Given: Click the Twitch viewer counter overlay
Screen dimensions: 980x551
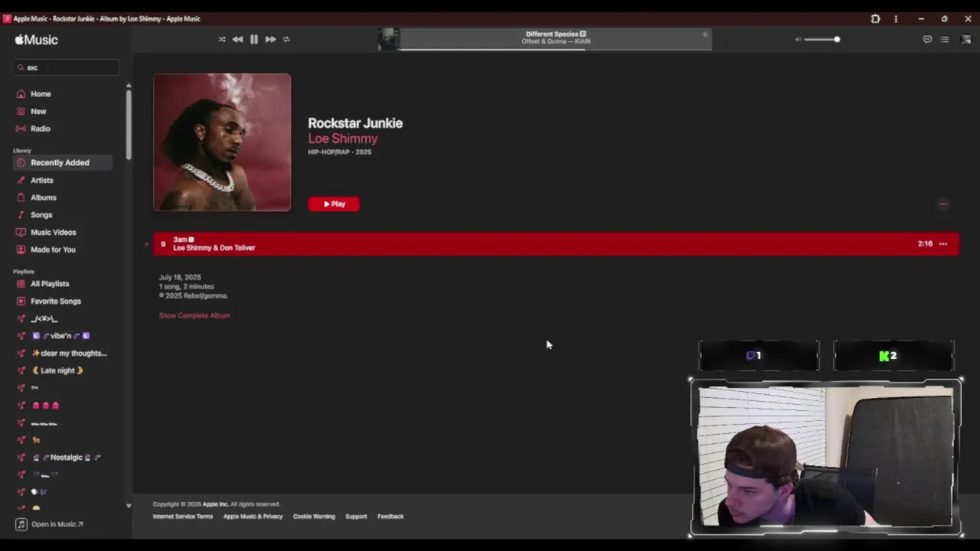Looking at the screenshot, I should 759,356.
